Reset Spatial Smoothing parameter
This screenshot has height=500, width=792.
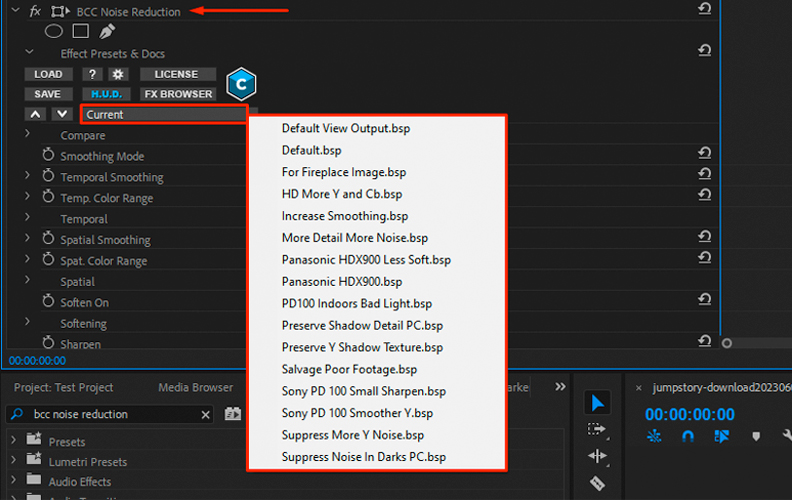pyautogui.click(x=705, y=236)
